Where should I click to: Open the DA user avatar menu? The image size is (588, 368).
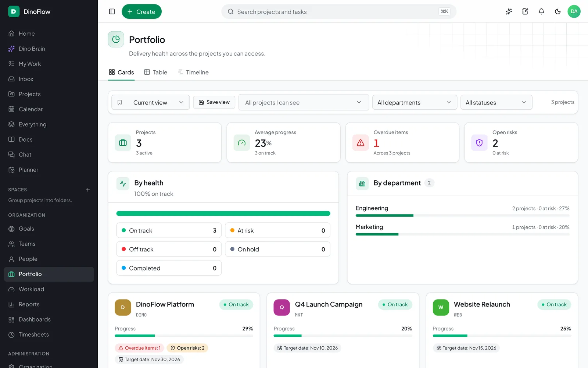pyautogui.click(x=574, y=11)
